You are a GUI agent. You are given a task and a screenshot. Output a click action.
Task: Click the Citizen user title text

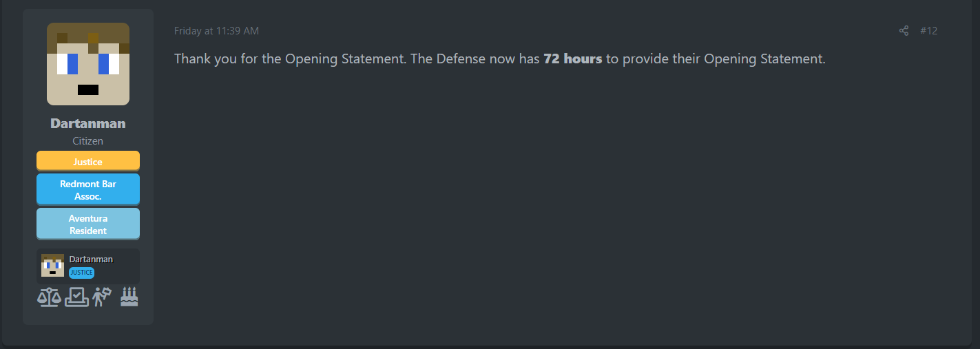pyautogui.click(x=88, y=141)
